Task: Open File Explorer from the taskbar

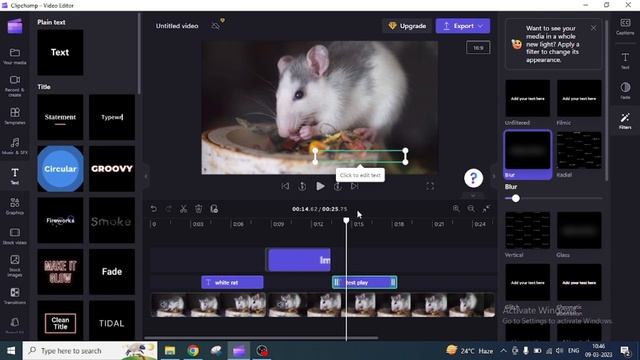Action: [x=170, y=351]
